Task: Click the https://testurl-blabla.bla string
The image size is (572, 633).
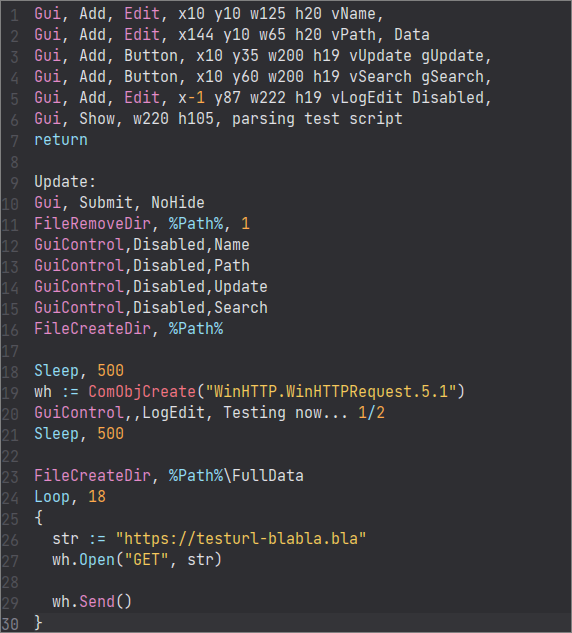Action: click(241, 539)
